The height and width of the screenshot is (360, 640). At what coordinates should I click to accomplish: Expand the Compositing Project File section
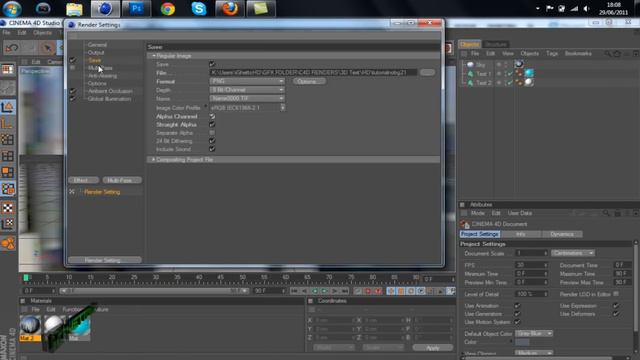click(x=153, y=160)
